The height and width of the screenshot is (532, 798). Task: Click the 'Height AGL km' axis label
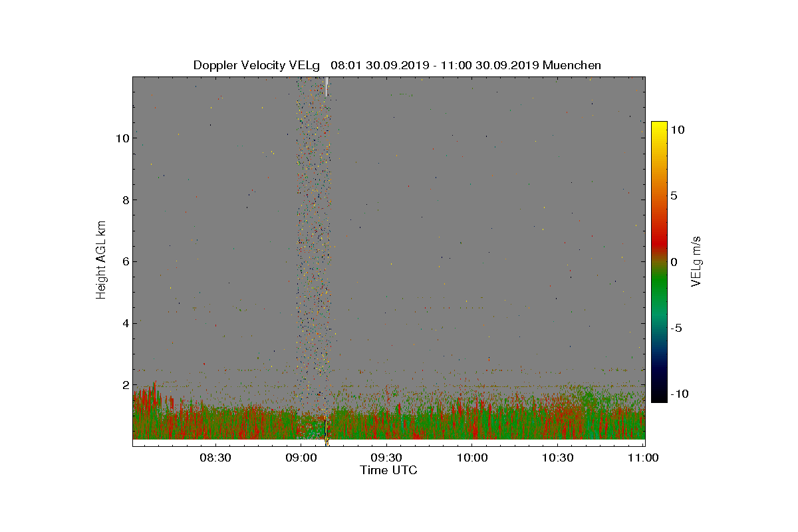pos(101,261)
